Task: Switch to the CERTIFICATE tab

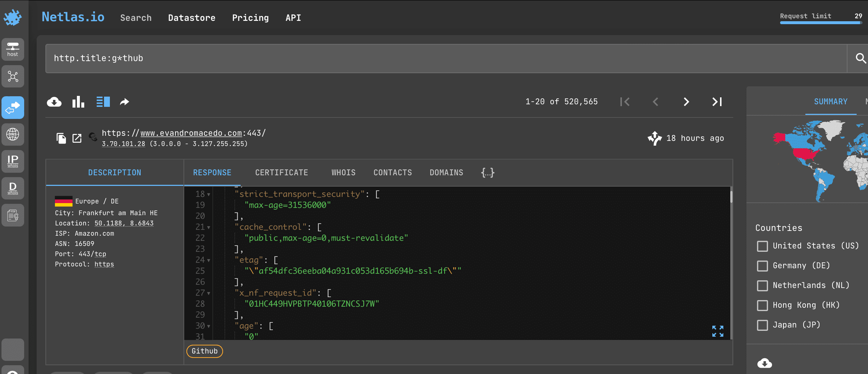Action: coord(282,173)
